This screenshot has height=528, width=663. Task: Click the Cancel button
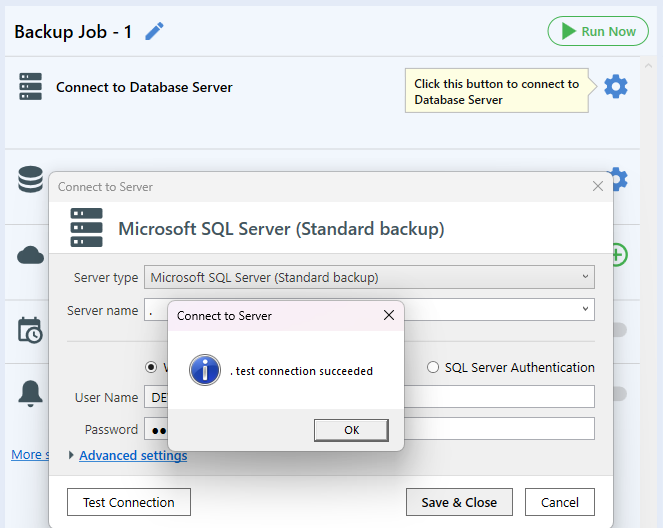tap(560, 502)
